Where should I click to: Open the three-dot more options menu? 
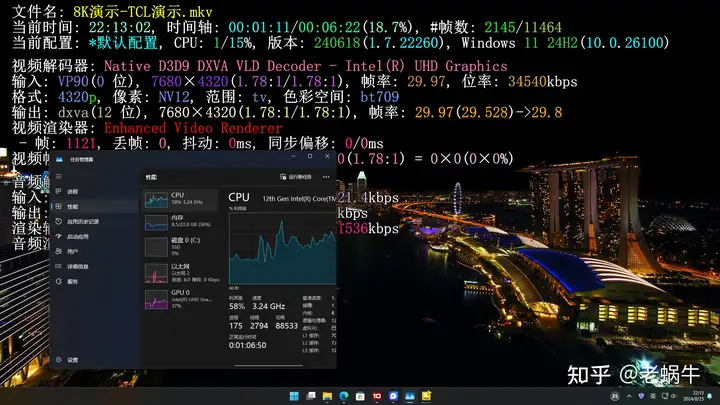(326, 177)
